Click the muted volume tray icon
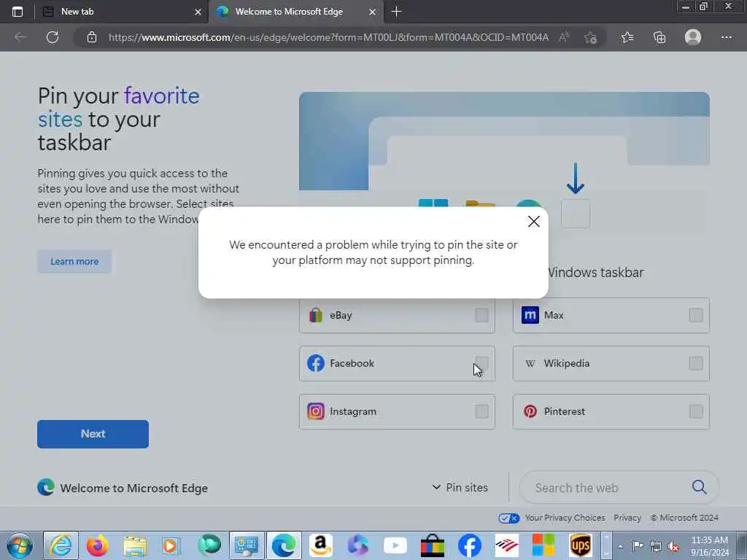 coord(673,547)
